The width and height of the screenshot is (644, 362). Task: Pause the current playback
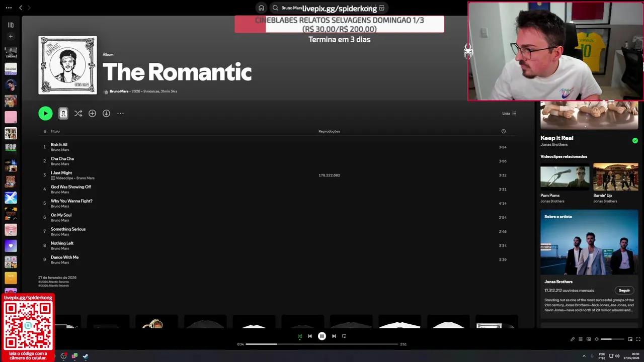(322, 336)
